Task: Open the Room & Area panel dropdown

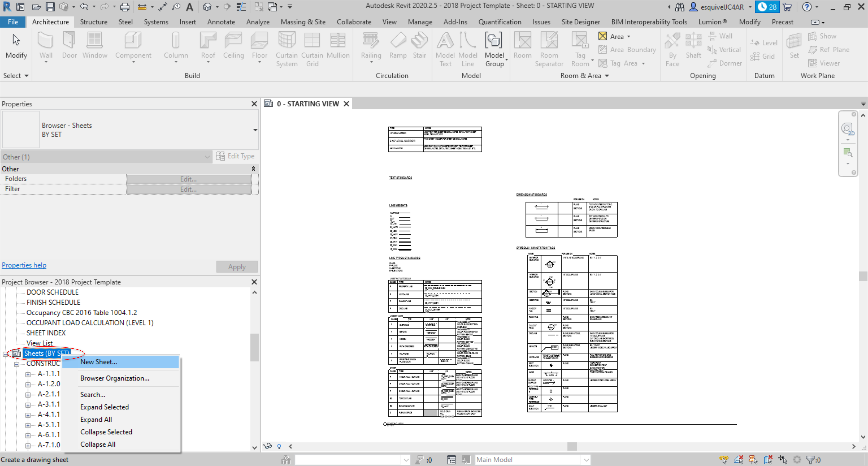Action: (x=584, y=76)
